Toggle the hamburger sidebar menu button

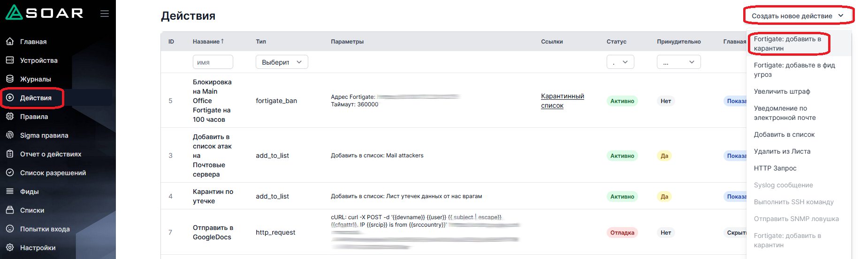click(105, 14)
